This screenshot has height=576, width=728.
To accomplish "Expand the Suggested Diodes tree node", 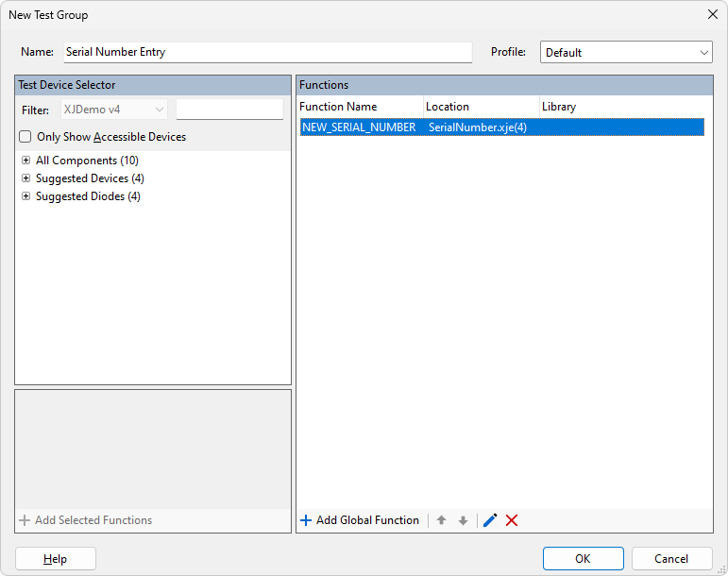I will coord(26,196).
